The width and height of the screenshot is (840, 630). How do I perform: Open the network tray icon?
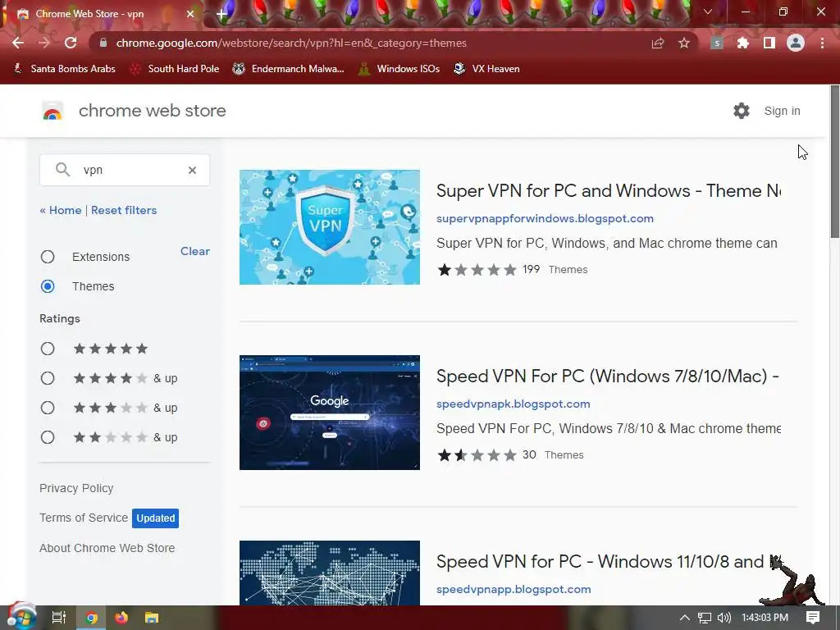(705, 618)
